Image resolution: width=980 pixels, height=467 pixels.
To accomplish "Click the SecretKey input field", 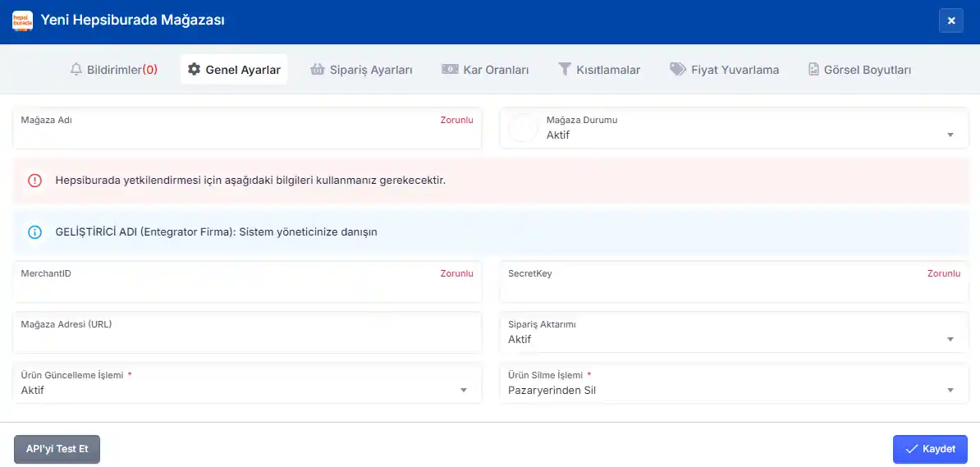I will coord(735,282).
